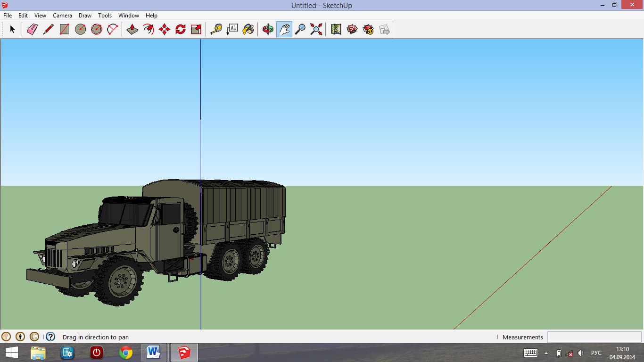Click the geo-location status bar icon
644x362 pixels.
pos(6,337)
